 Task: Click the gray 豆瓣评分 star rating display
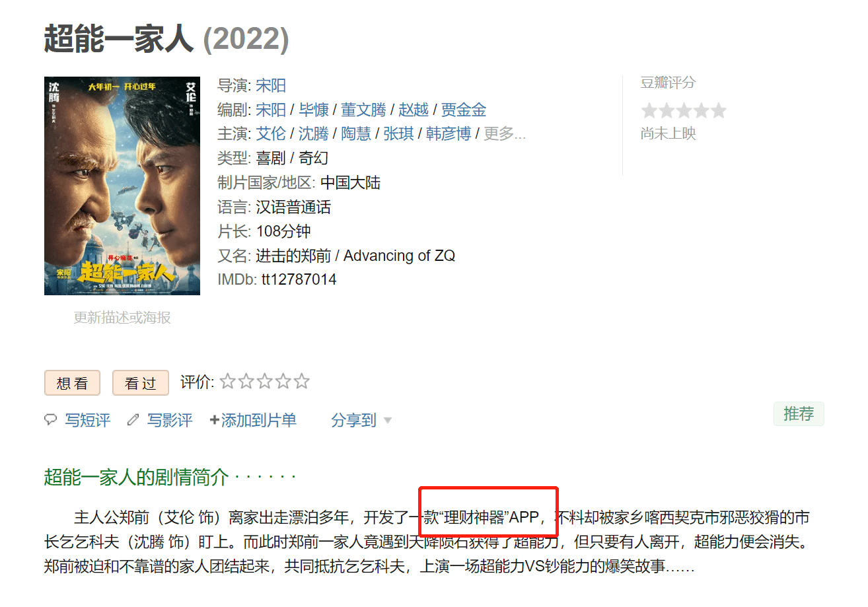click(x=684, y=110)
